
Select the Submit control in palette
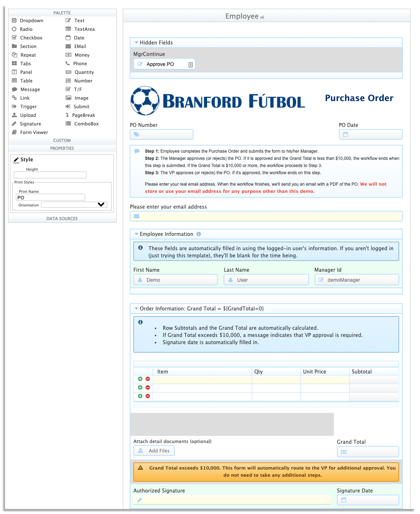coord(77,106)
